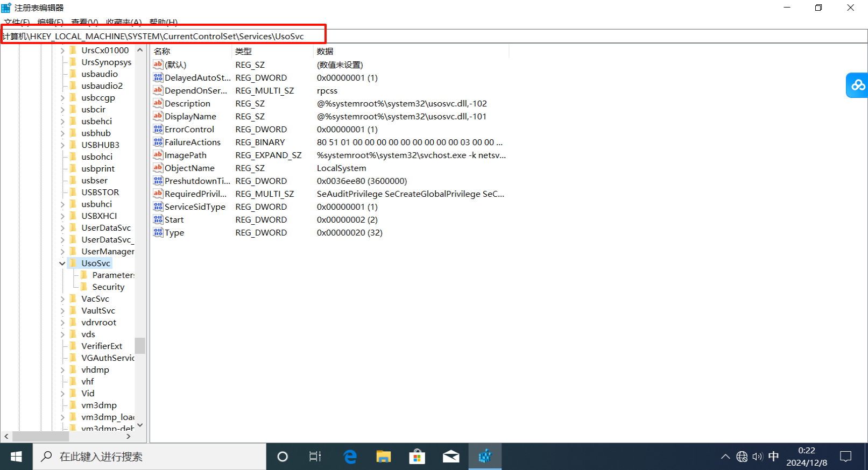Viewport: 868px width, 470px height.
Task: Expand the UserManager key
Action: pos(62,251)
